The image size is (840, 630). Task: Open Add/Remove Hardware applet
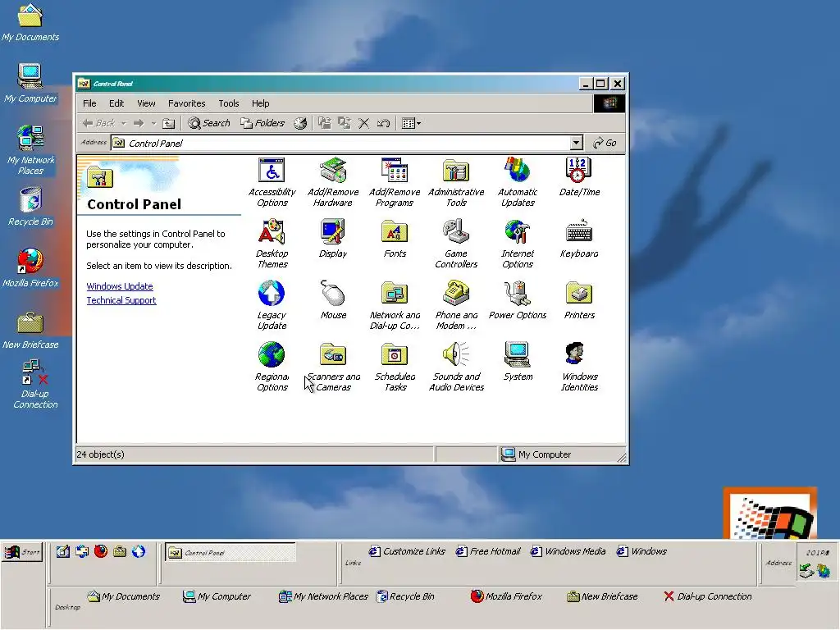click(333, 182)
